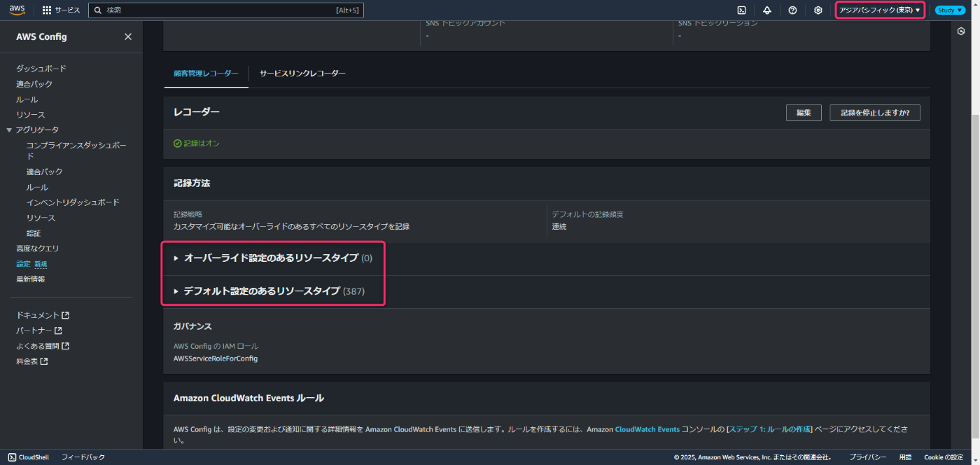Viewport: 980px width, 465px height.
Task: Open the AWS home logo
Action: 17,10
